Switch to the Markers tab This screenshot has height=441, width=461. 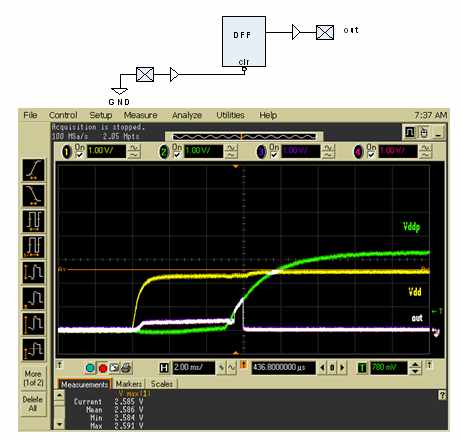tap(129, 384)
